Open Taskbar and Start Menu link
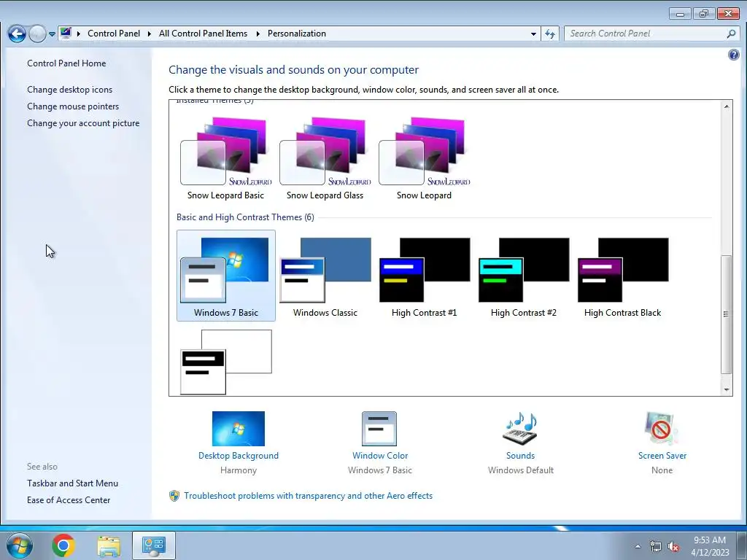The height and width of the screenshot is (560, 747). [x=72, y=483]
